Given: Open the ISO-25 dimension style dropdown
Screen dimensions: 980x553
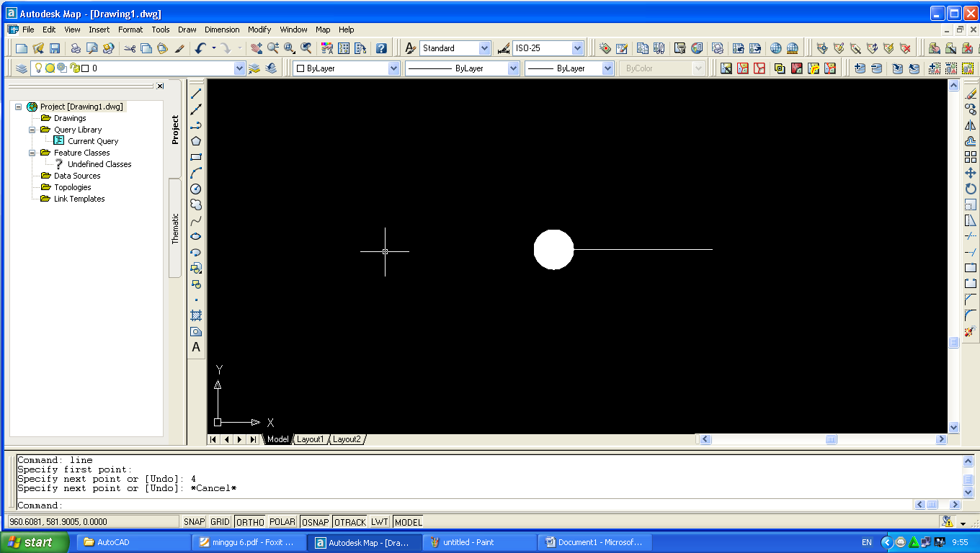Looking at the screenshot, I should coord(577,48).
